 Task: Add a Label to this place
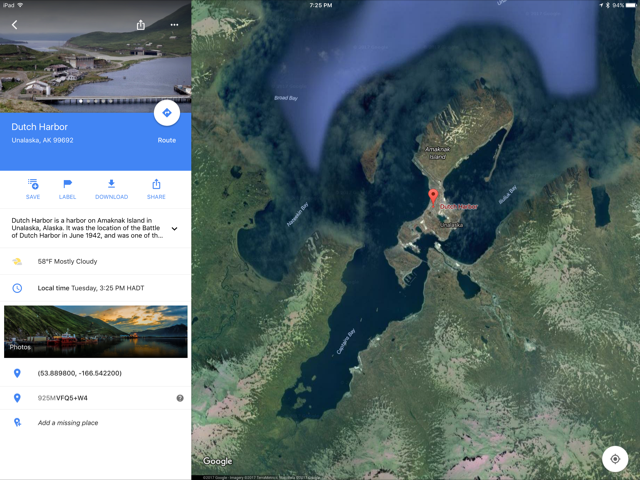pos(67,189)
